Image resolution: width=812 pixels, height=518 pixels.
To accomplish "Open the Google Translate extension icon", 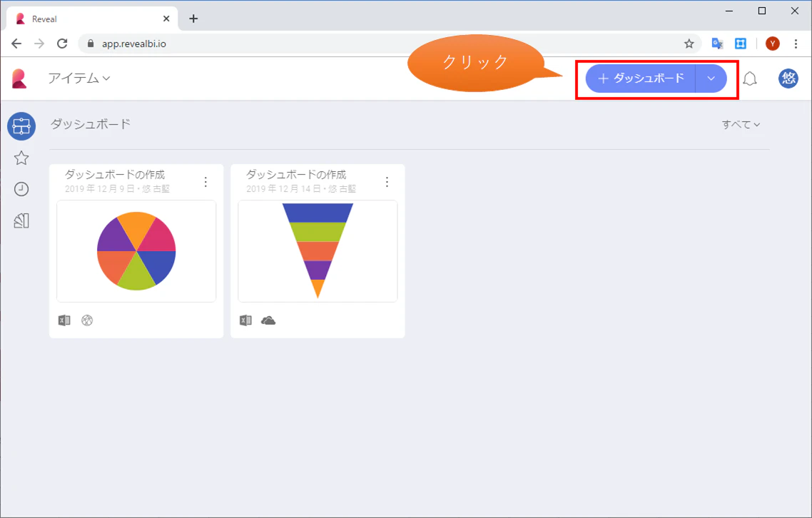I will pyautogui.click(x=717, y=44).
